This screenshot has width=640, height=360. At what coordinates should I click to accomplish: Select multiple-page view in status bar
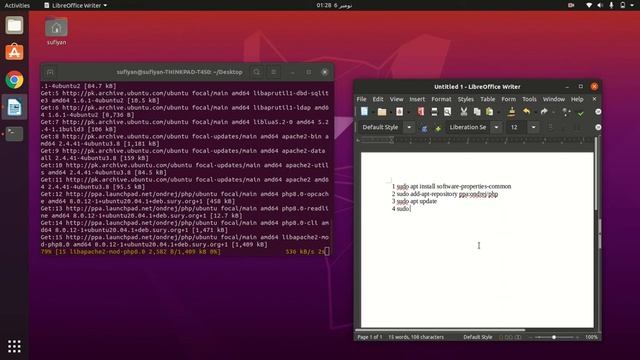click(x=509, y=337)
